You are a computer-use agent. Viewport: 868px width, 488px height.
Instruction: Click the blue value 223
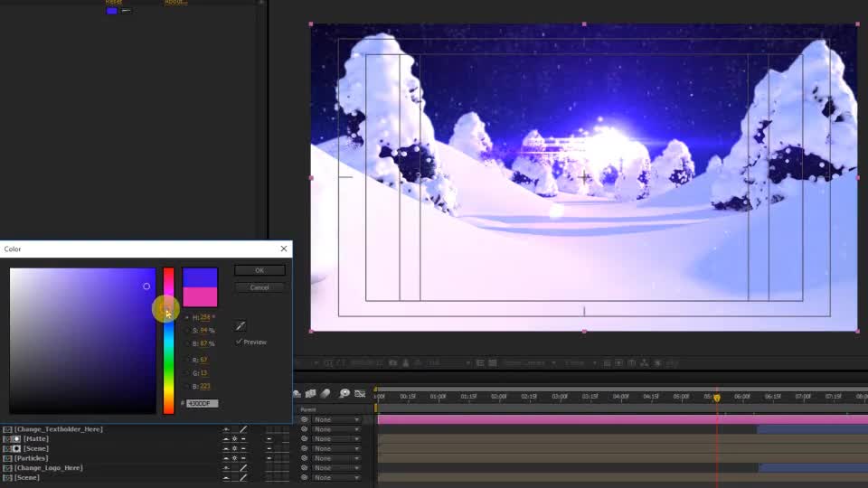click(x=205, y=386)
